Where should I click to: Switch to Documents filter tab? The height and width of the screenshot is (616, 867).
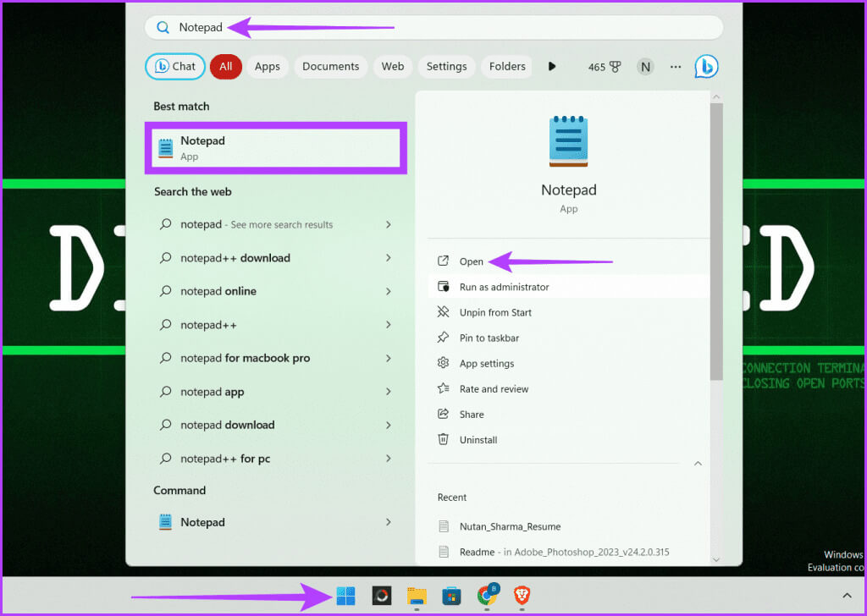click(x=331, y=66)
